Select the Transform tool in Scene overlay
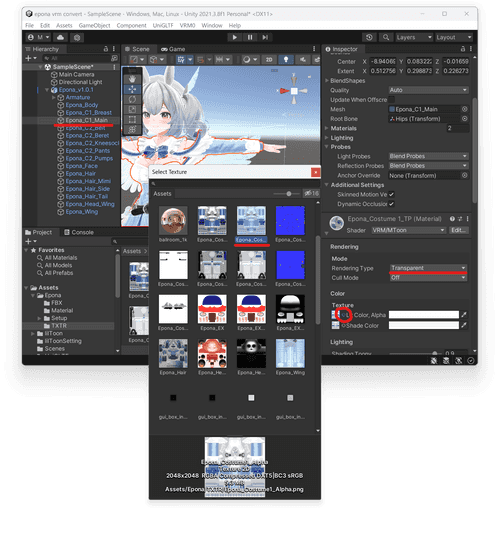500x538 pixels. (x=132, y=129)
